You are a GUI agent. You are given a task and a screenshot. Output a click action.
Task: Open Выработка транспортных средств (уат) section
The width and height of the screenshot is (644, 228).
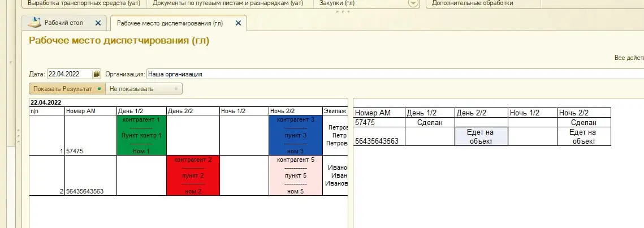84,3
